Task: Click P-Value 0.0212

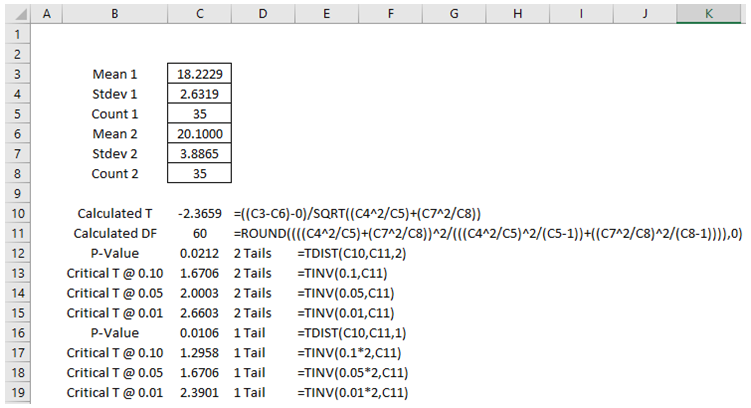Action: pos(200,253)
